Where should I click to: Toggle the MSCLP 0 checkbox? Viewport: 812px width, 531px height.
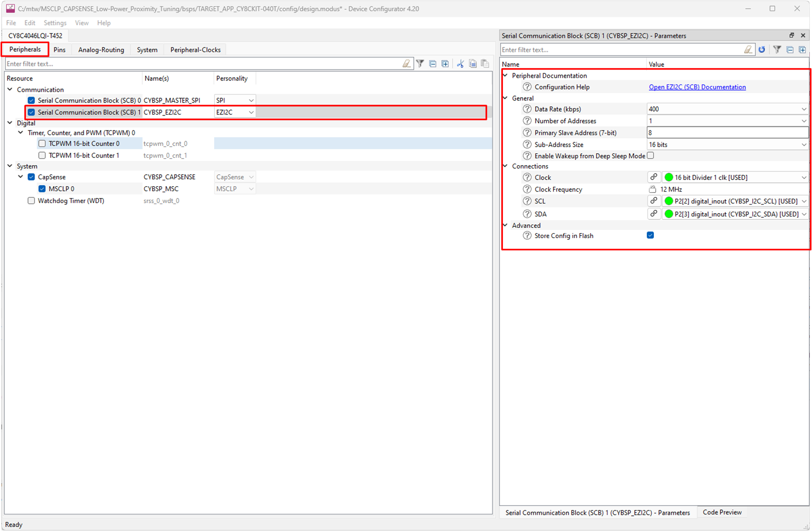(42, 189)
